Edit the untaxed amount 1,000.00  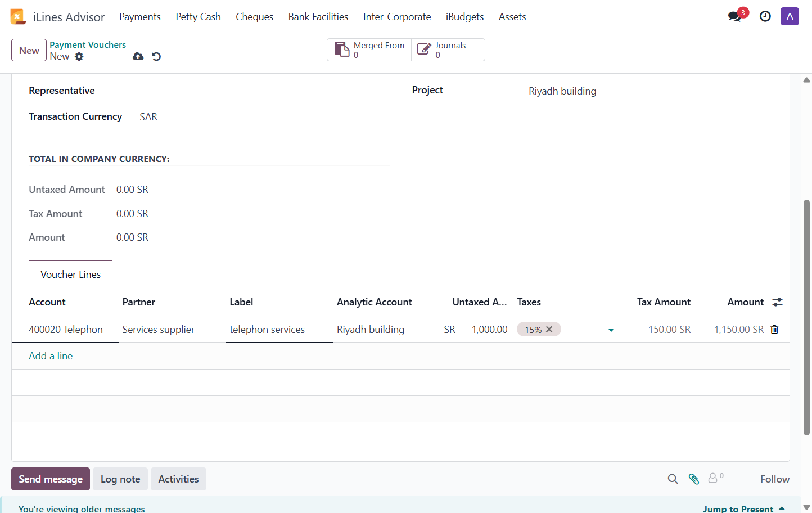click(x=489, y=329)
